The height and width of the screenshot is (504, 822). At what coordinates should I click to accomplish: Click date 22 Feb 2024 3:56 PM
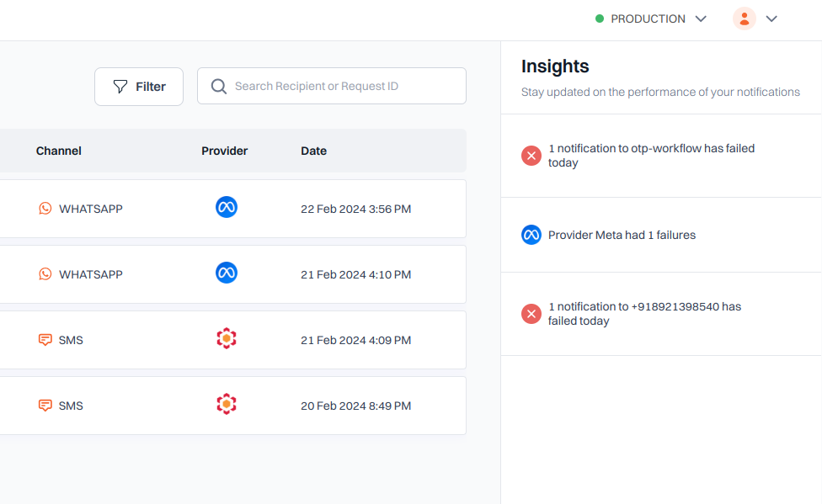point(356,209)
